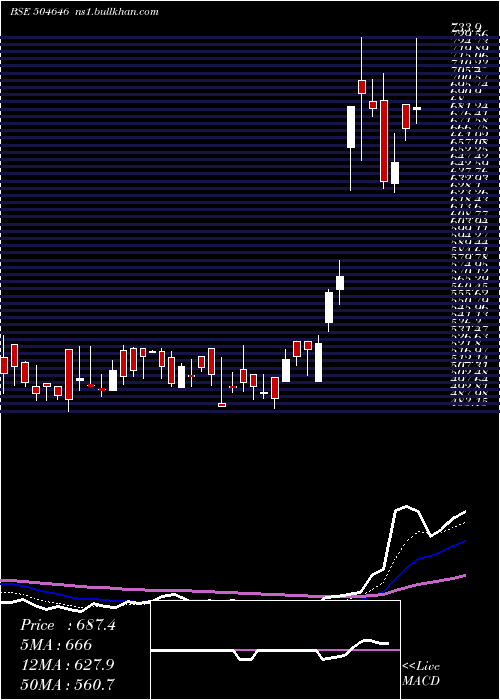Screen dimensions: 500x700
Task: Open the MACD inset chart box
Action: [x=275, y=650]
